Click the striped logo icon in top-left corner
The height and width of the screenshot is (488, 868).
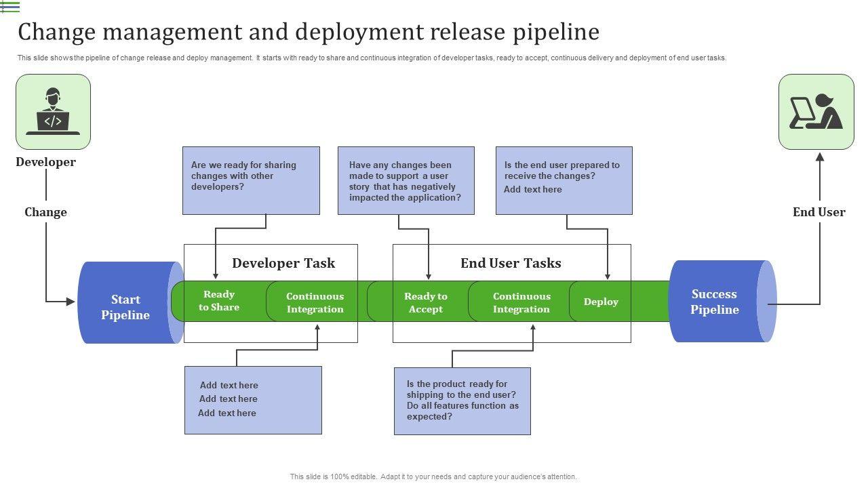pos(10,7)
